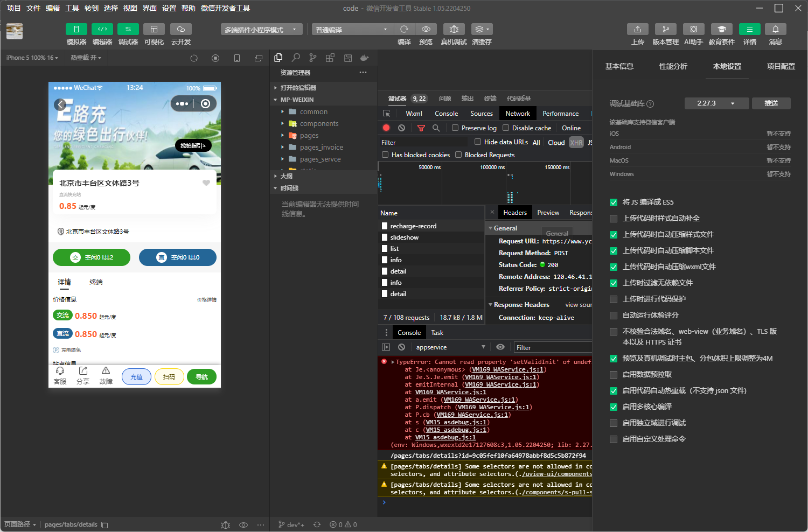Click the inspect element selector icon
Viewport: 808px width, 532px height.
[386, 114]
